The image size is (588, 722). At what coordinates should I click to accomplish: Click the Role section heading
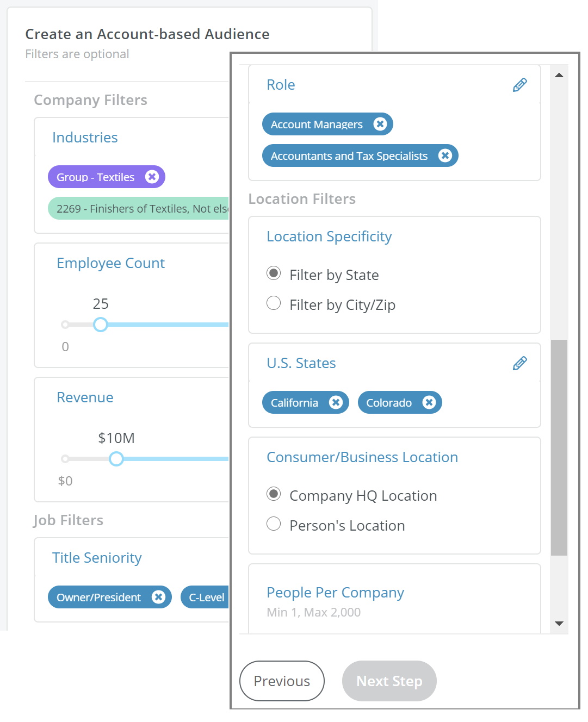click(281, 85)
